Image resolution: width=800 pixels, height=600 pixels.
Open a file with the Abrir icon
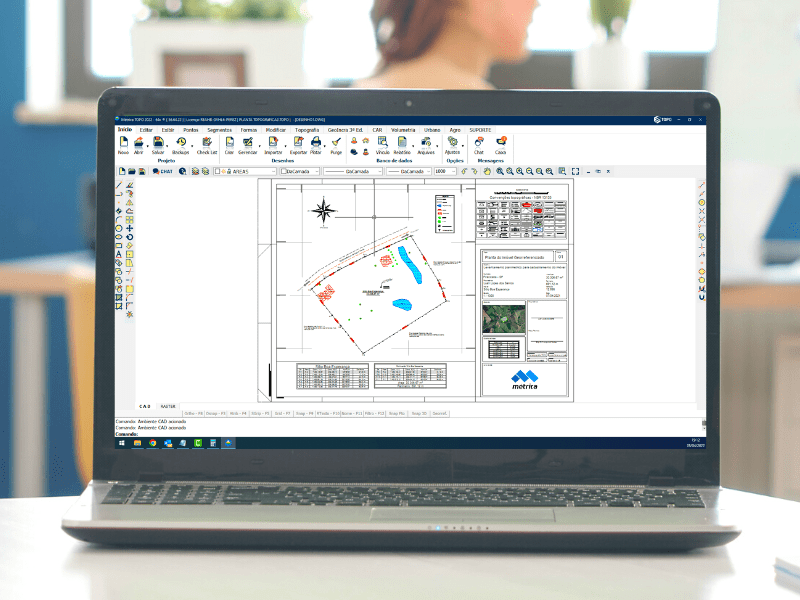tap(139, 144)
